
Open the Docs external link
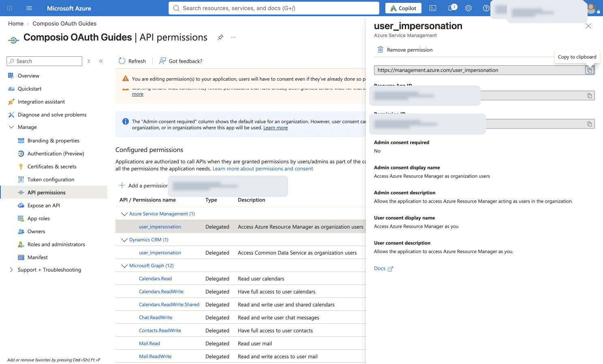pyautogui.click(x=383, y=268)
